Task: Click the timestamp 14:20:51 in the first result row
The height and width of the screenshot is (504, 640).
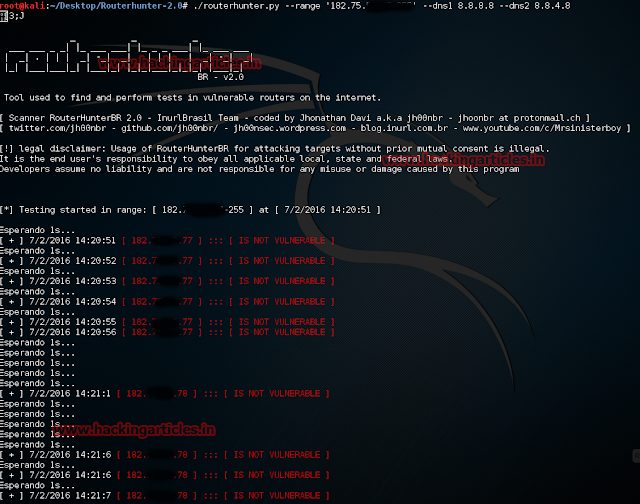Action: [96, 240]
